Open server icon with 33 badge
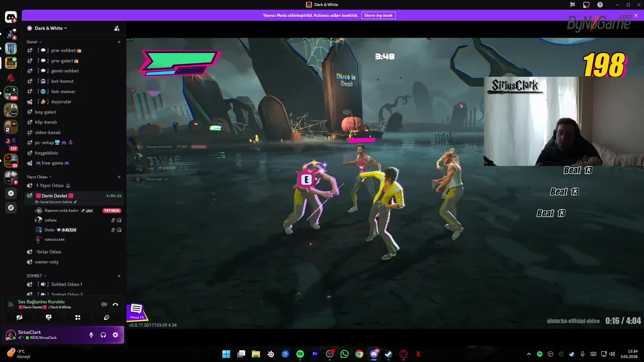This screenshot has width=644, height=362. tap(11, 161)
